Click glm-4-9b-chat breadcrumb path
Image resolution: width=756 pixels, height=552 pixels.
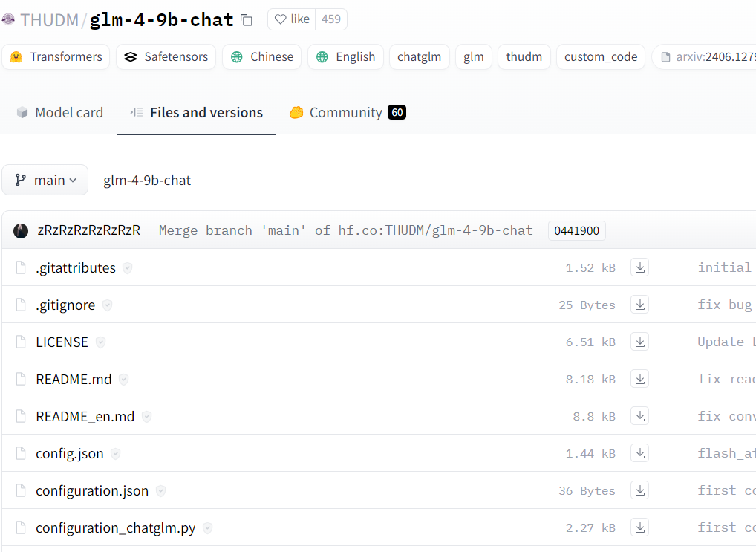pos(147,181)
